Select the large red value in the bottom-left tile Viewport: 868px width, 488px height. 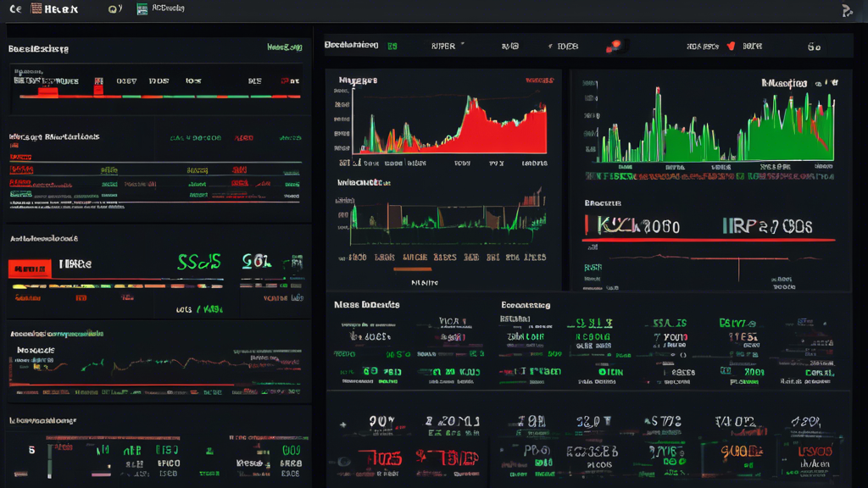380,458
